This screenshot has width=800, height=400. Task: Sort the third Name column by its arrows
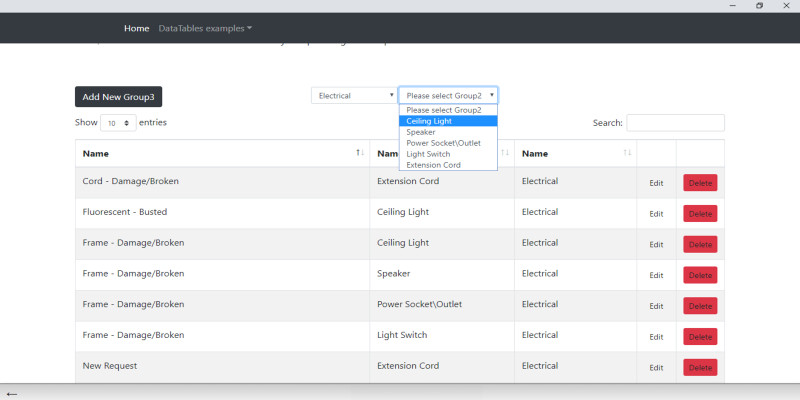(x=627, y=153)
